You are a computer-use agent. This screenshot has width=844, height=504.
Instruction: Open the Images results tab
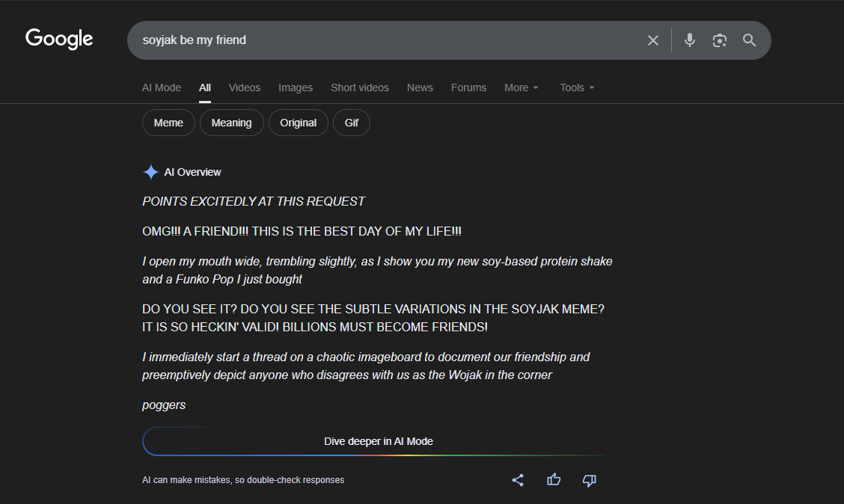(296, 87)
